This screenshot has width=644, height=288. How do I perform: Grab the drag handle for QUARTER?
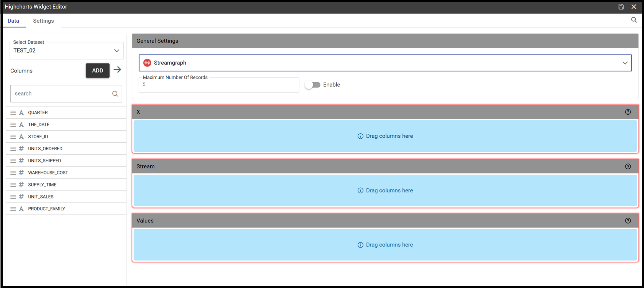click(x=13, y=113)
